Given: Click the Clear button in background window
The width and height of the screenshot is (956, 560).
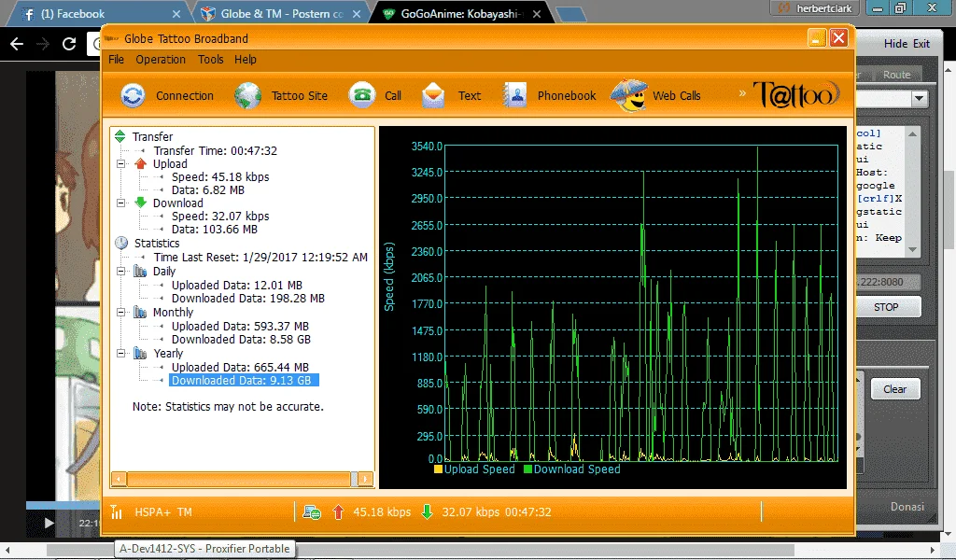Looking at the screenshot, I should click(895, 389).
